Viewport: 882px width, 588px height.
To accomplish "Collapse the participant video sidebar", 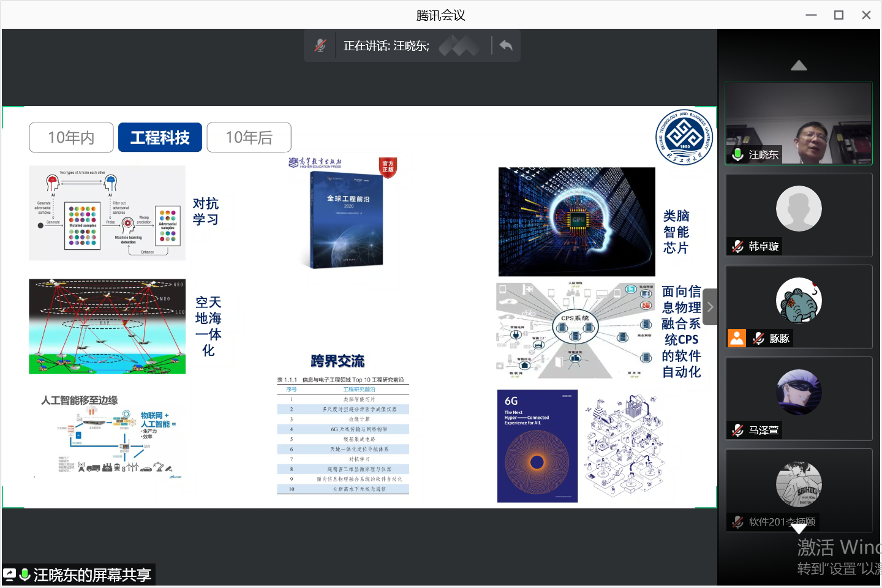I will tap(710, 307).
